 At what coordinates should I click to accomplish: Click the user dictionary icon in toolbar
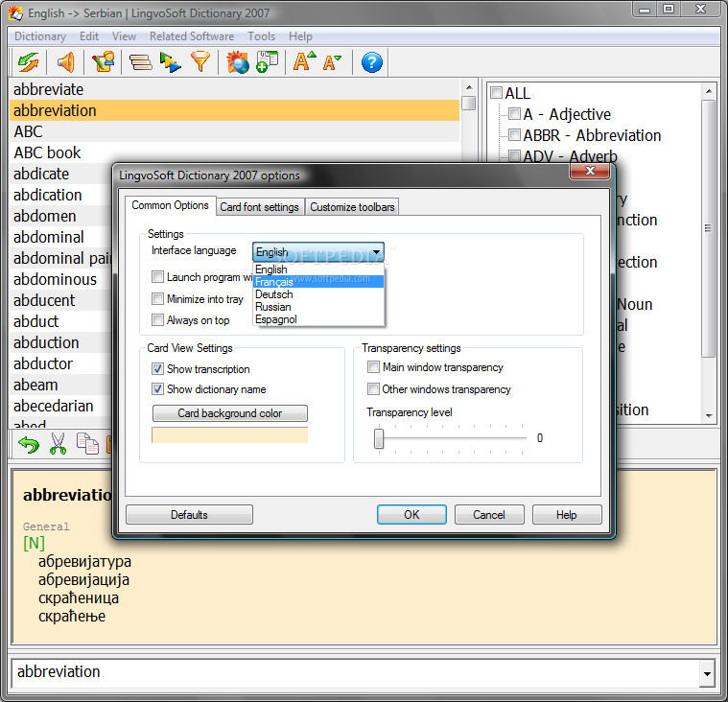103,61
